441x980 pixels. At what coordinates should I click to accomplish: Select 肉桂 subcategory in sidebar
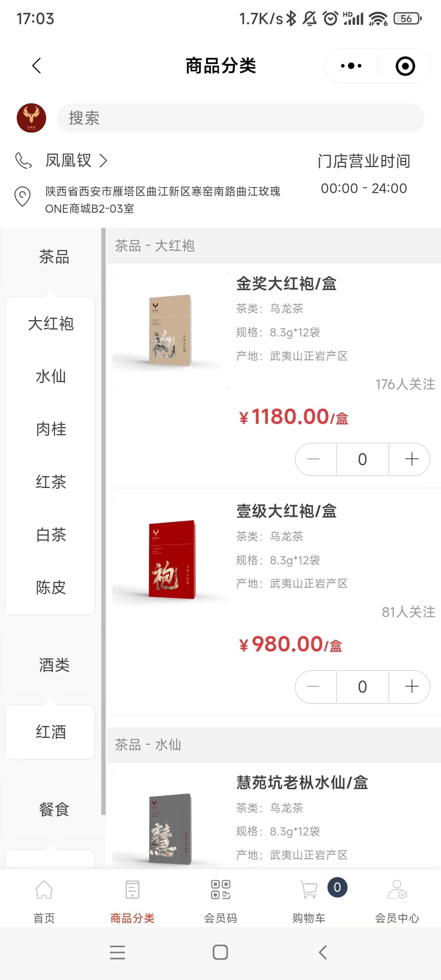[x=51, y=429]
